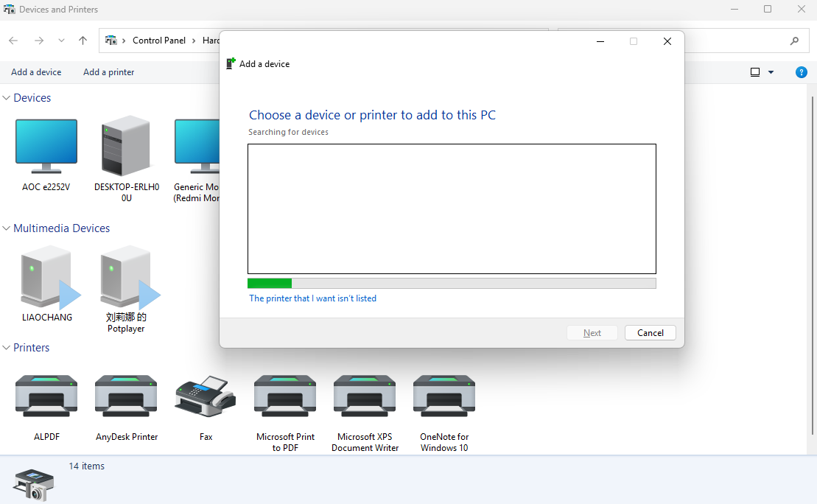Collapse the Printers group
The width and height of the screenshot is (817, 504).
(7, 348)
